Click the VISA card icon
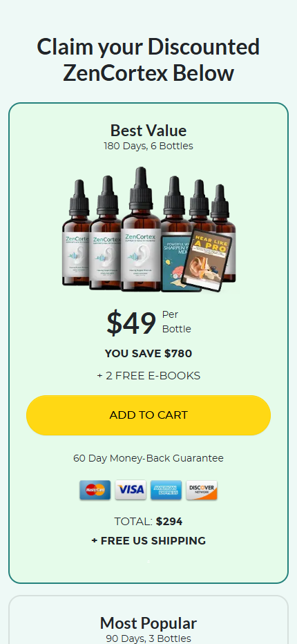Viewport: 297px width, 644px height. tap(131, 490)
